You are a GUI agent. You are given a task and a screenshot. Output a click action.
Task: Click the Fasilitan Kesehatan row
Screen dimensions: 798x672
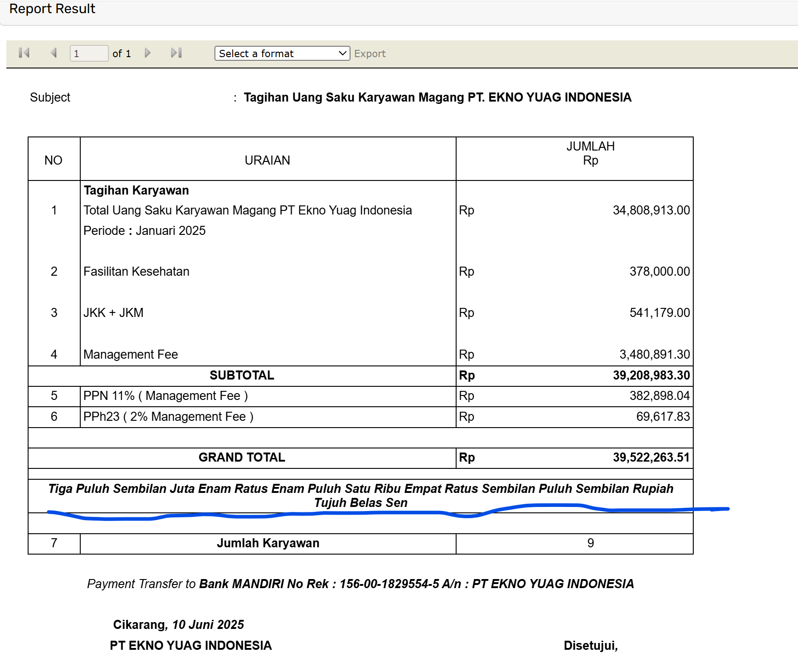pyautogui.click(x=136, y=272)
